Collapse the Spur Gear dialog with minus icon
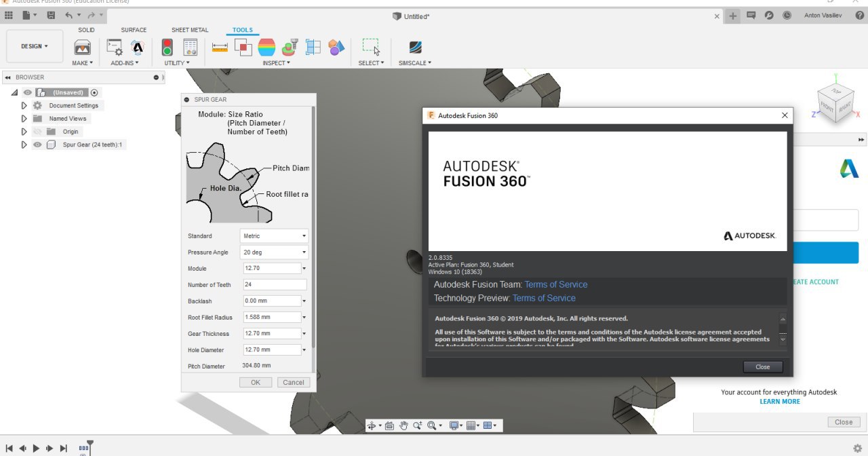The image size is (868, 456). click(186, 100)
